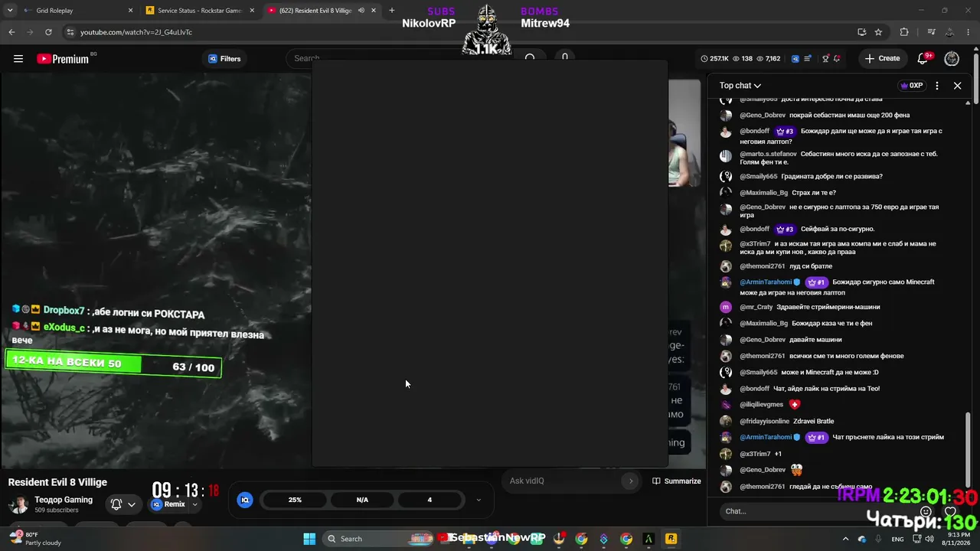The height and width of the screenshot is (551, 980).
Task: Click the 25% vidIQ score pill
Action: 295,500
